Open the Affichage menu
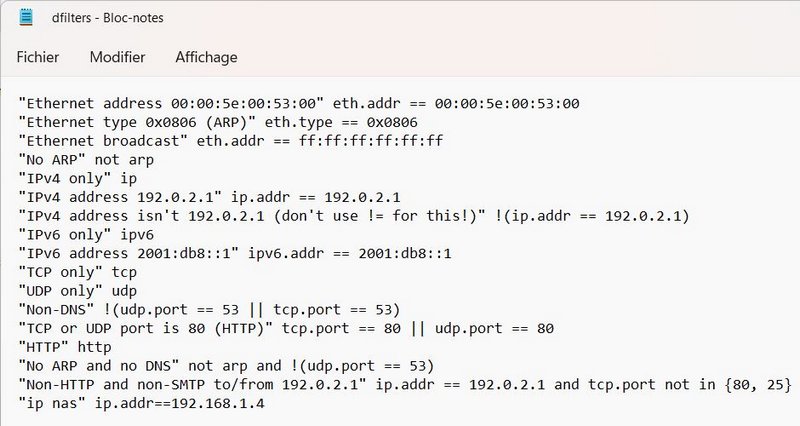Viewport: 800px width, 426px height. click(206, 57)
